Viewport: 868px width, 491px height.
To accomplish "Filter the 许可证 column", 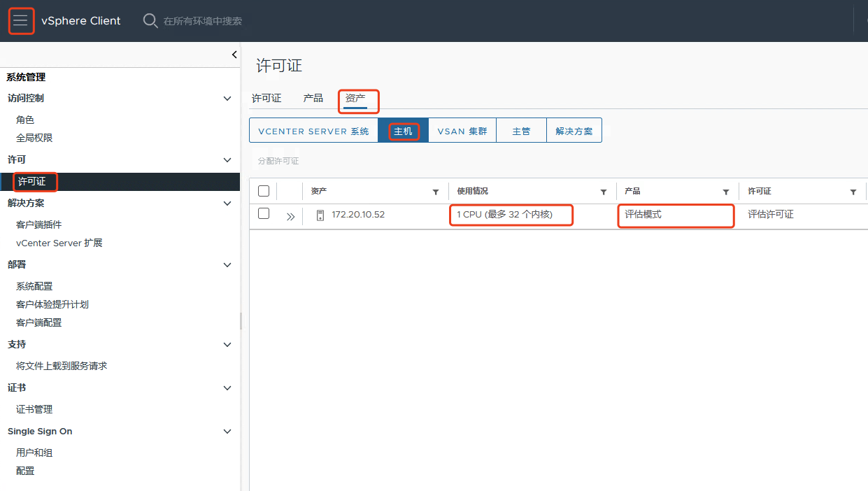I will (x=853, y=192).
